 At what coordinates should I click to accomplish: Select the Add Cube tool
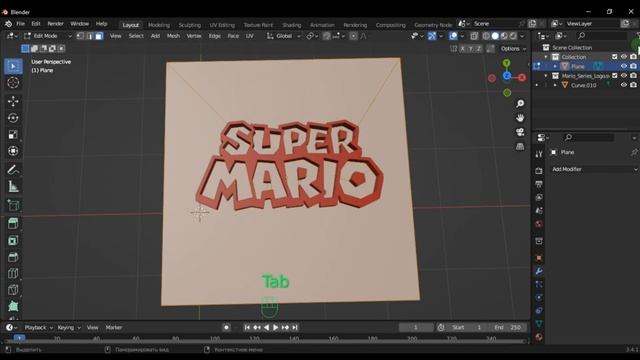point(13,205)
